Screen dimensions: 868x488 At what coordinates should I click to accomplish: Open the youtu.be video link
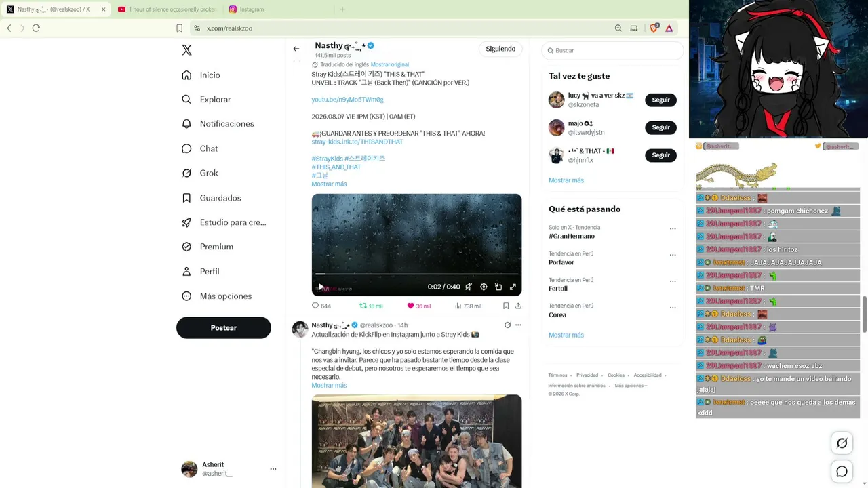click(347, 100)
